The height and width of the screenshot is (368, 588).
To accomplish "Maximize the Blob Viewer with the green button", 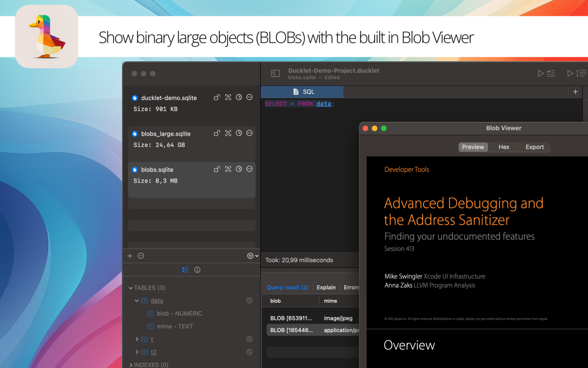I will 384,128.
